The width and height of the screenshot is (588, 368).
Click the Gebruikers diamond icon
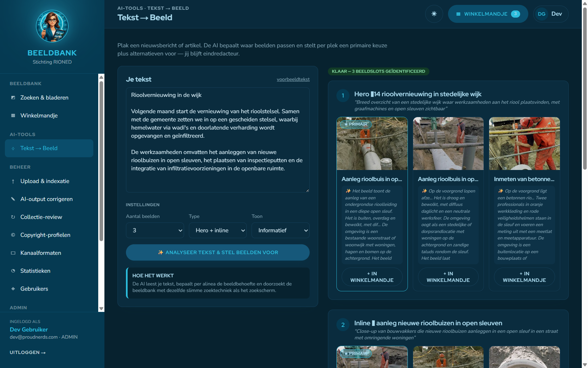click(13, 289)
